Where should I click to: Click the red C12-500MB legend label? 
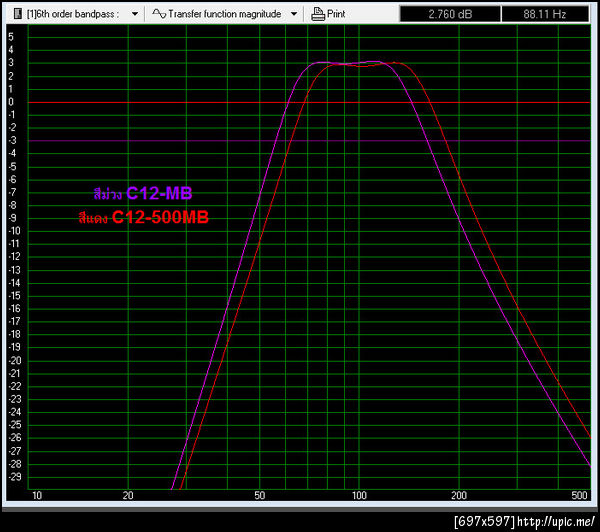[x=143, y=217]
